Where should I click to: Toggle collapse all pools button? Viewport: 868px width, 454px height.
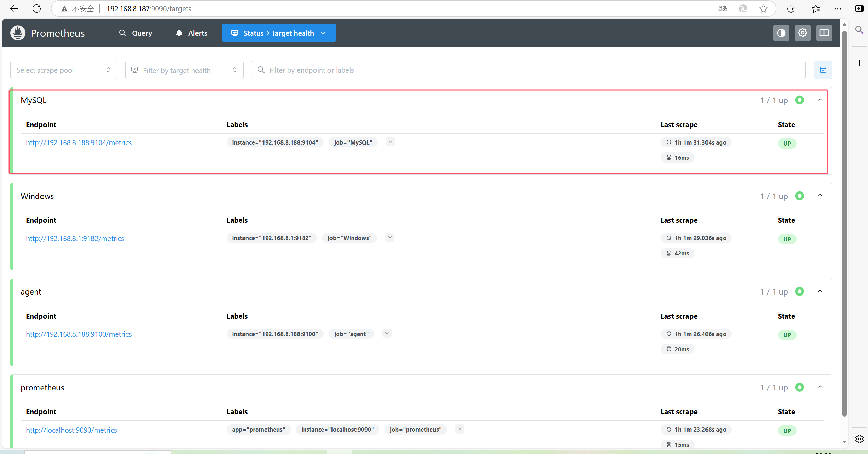coord(823,70)
